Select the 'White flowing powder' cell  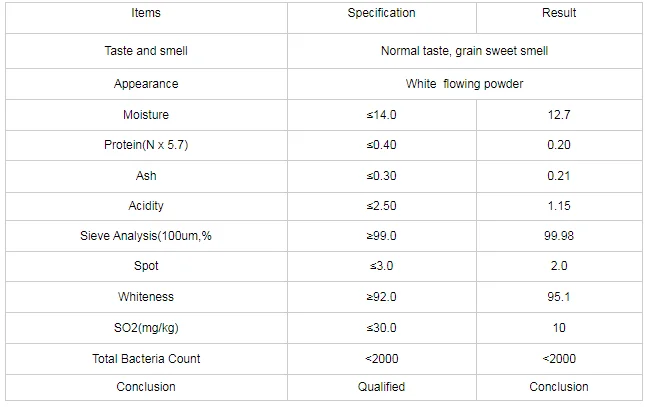coord(464,84)
